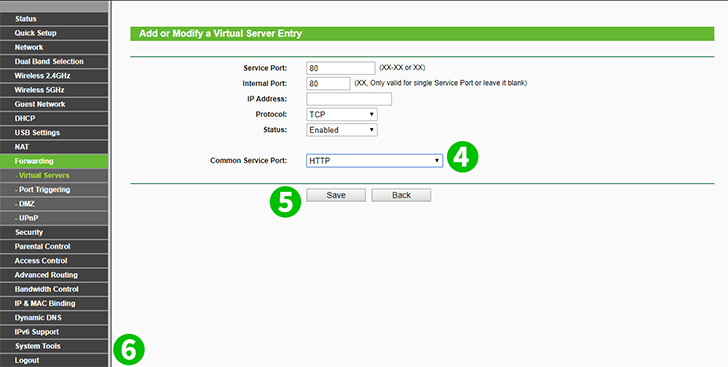Open the Security menu
The height and width of the screenshot is (367, 728).
click(54, 232)
